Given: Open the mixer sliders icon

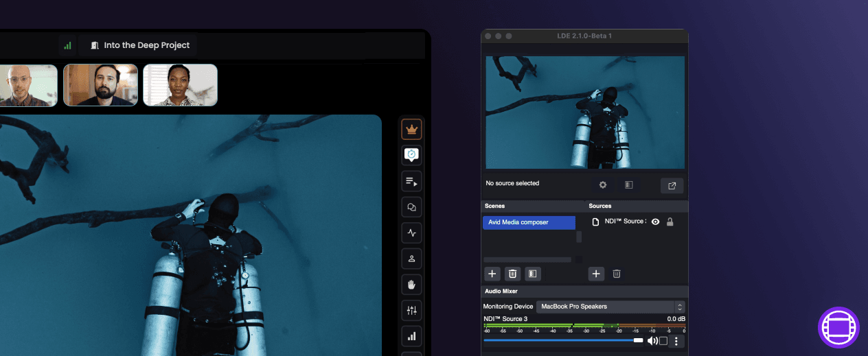Looking at the screenshot, I should pyautogui.click(x=411, y=311).
